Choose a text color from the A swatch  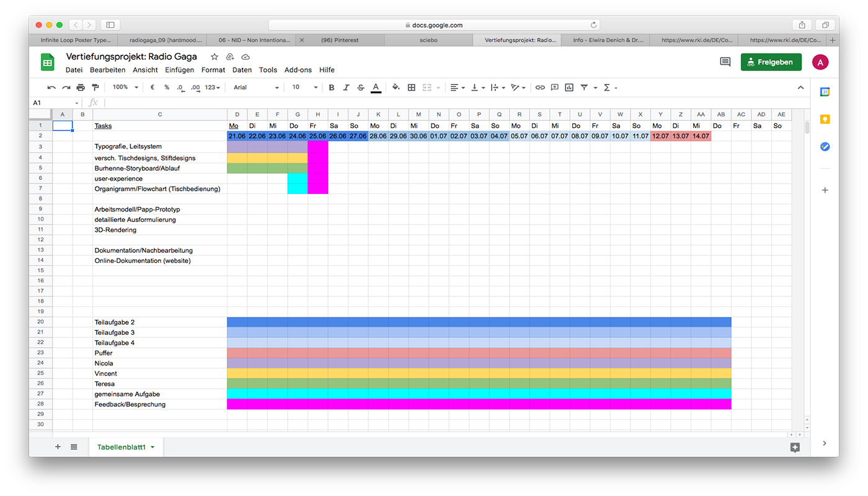coord(376,87)
